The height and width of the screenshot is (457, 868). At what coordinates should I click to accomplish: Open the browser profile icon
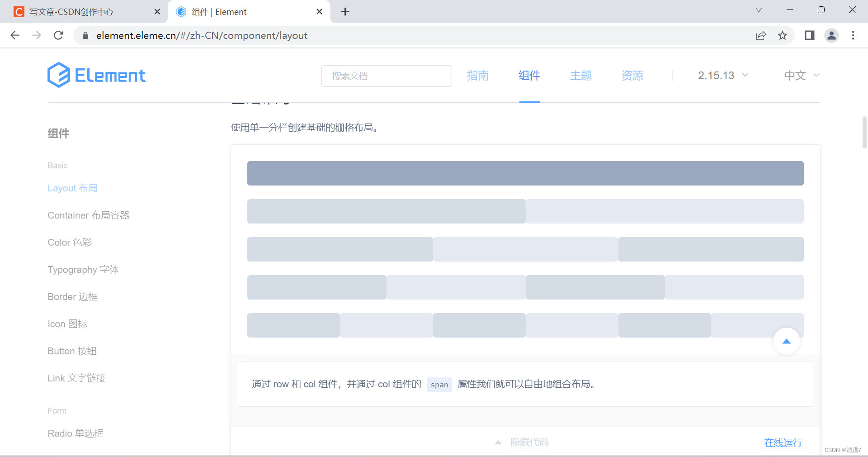(x=832, y=35)
